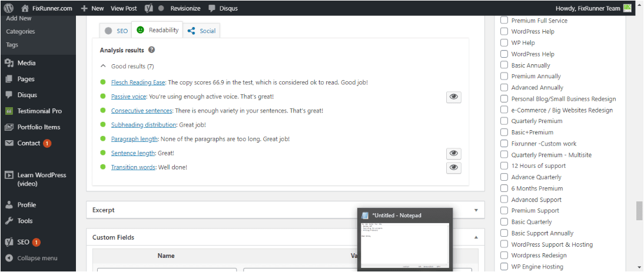Click the Untitled Notepad window preview thumbnail
The image size is (644, 275).
404,246
